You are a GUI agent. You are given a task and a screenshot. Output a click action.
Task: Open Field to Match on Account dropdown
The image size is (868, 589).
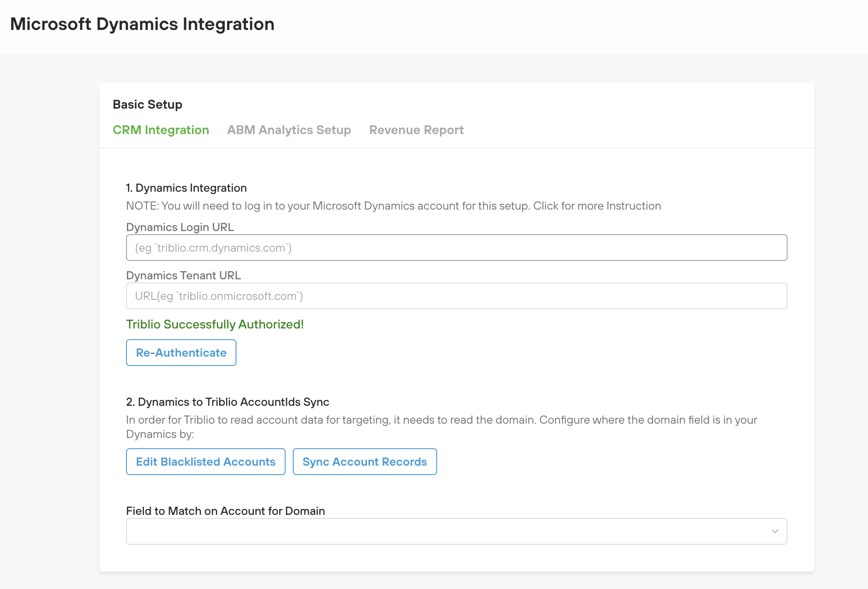[x=447, y=531]
